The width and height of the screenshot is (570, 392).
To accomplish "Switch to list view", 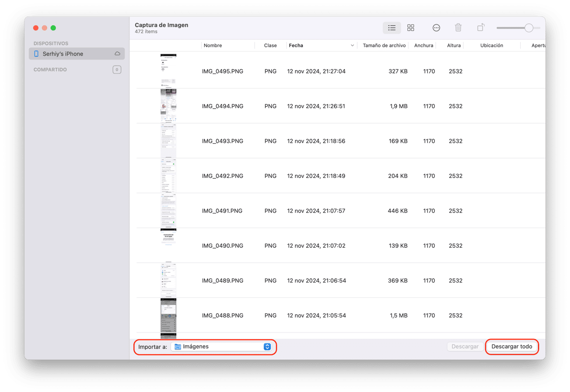I will 392,28.
